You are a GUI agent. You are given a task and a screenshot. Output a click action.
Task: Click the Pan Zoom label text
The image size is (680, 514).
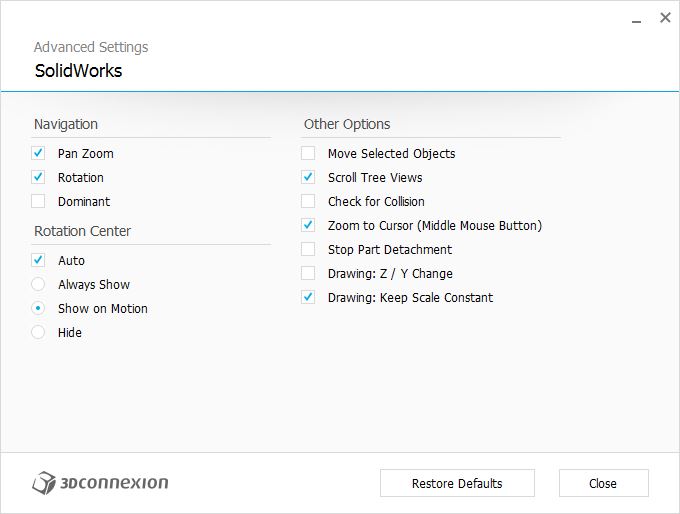point(86,154)
